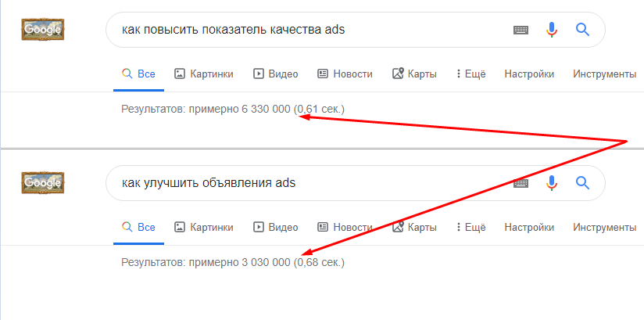The image size is (644, 320).
Task: Open the 'Видео' tab in the bottom results page
Action: click(276, 228)
